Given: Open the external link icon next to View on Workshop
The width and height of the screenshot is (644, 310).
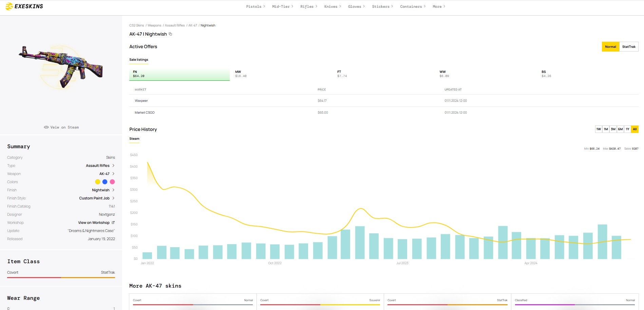Looking at the screenshot, I should tap(113, 222).
